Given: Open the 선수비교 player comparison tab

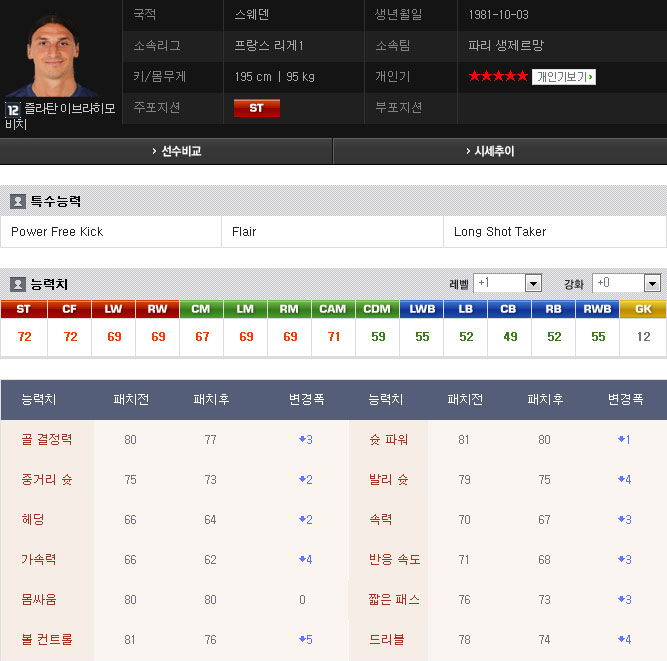Looking at the screenshot, I should click(x=177, y=151).
